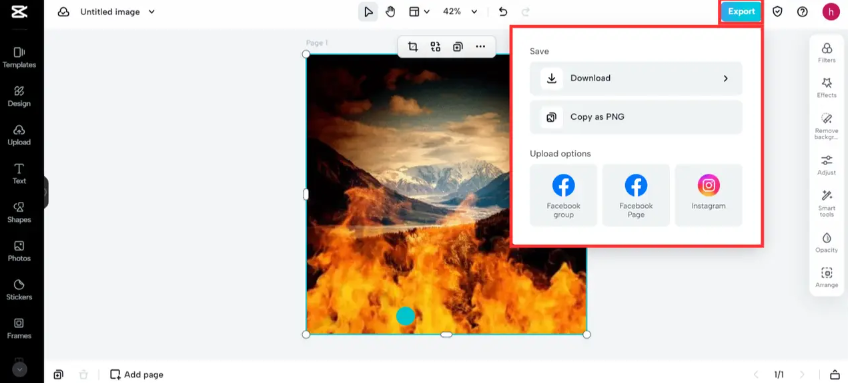The image size is (848, 383).
Task: Click the left-middle resize handle of image
Action: coord(306,194)
